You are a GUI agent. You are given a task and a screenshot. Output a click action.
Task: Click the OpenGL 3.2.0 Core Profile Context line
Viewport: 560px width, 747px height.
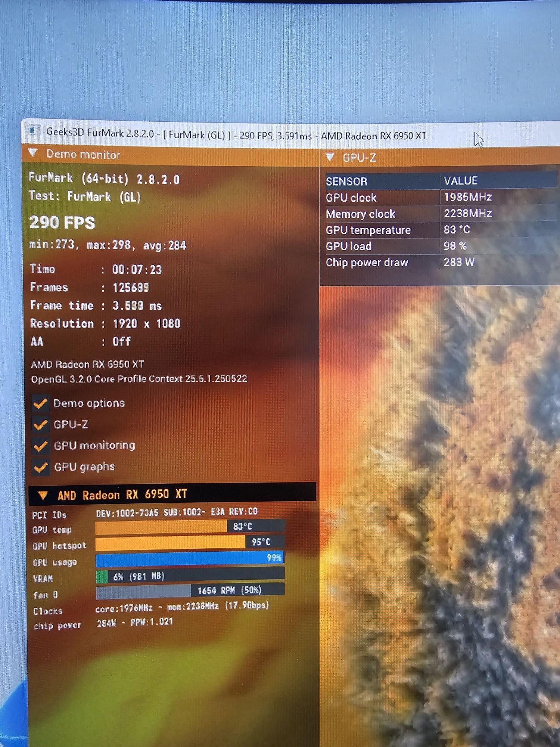[x=139, y=379]
